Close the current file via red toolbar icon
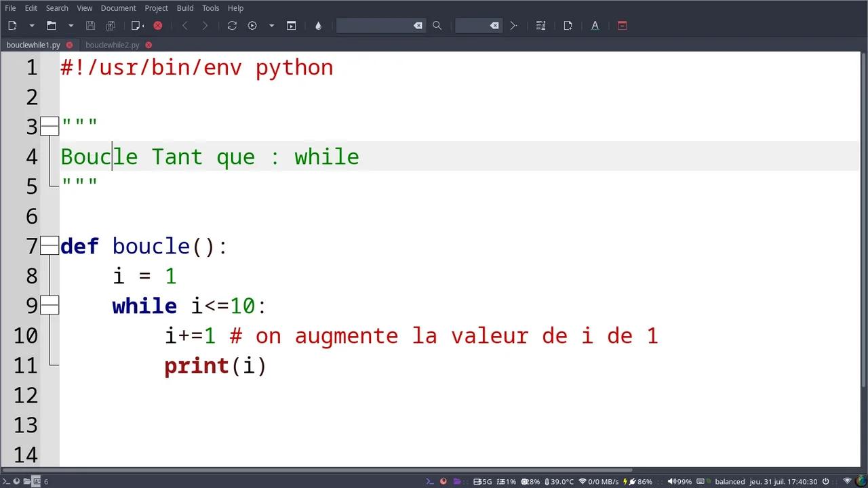Viewport: 868px width, 488px height. click(x=157, y=25)
